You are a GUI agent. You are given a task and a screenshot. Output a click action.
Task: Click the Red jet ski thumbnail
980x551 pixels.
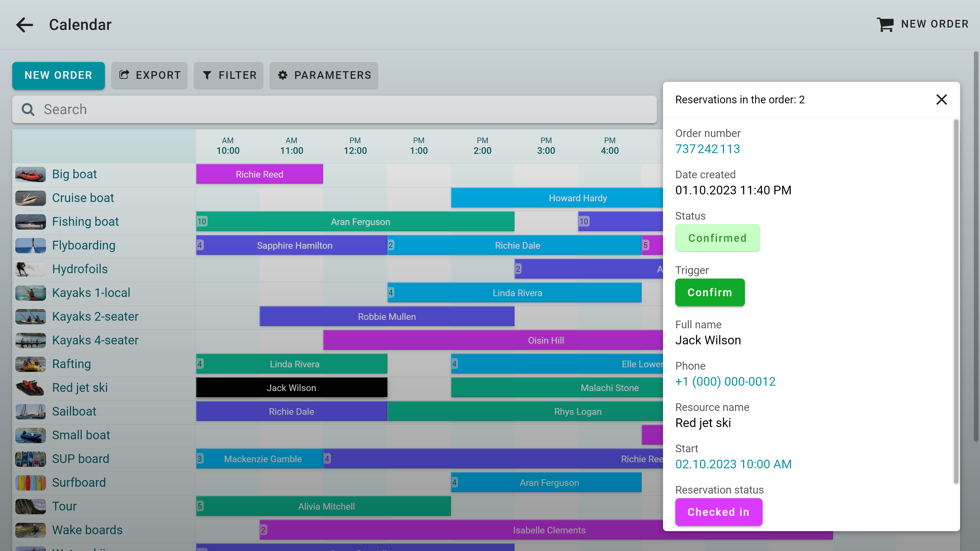coord(30,387)
